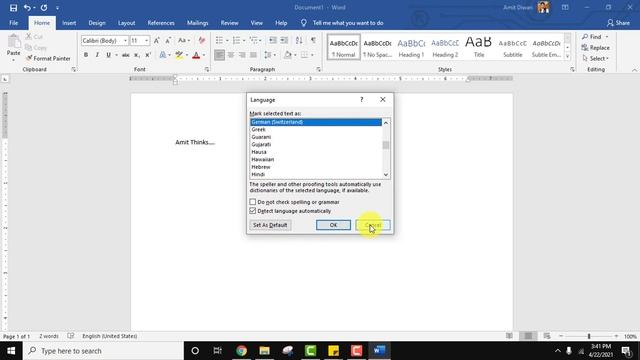
Task: Show paragraph marks pilcrow icon
Action: [x=313, y=40]
